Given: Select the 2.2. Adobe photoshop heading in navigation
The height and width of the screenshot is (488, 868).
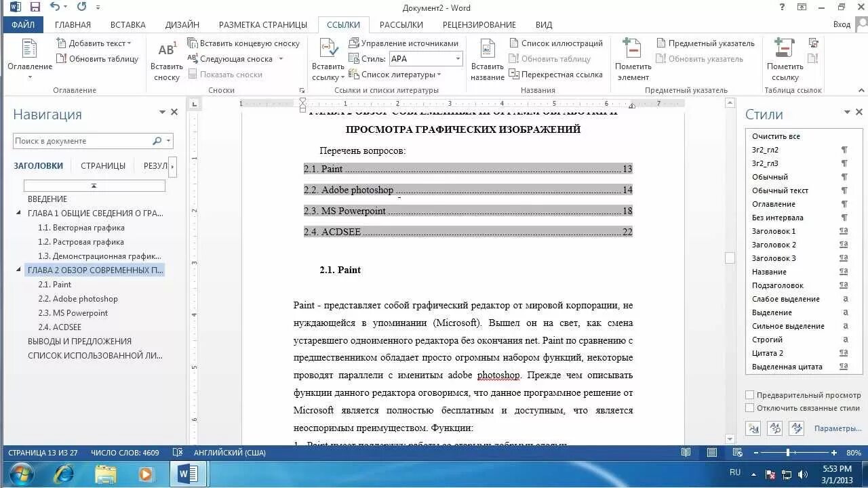Looking at the screenshot, I should coord(78,299).
